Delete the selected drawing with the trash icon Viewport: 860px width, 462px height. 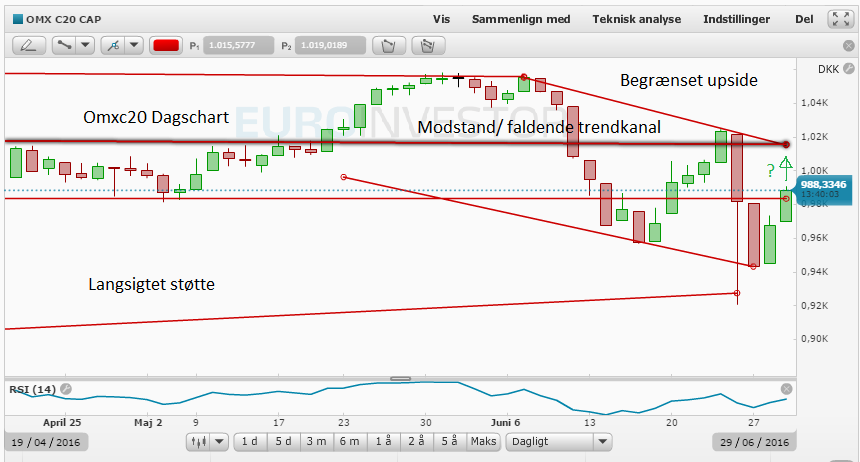coord(389,46)
